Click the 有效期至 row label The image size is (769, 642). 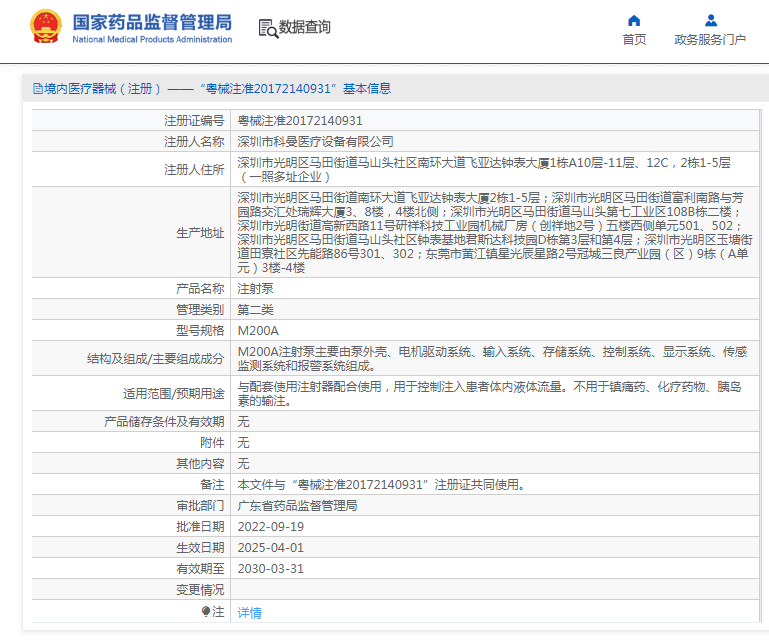pos(200,569)
